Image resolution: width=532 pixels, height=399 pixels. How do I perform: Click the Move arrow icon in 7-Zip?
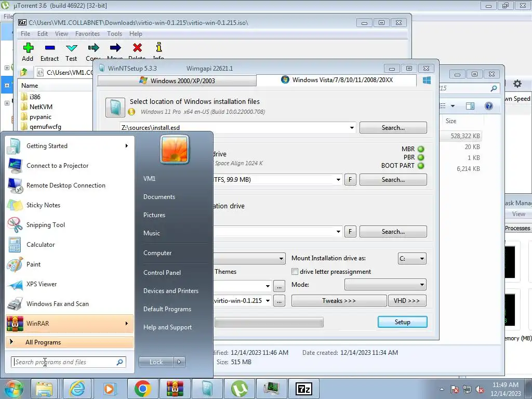[x=115, y=48]
